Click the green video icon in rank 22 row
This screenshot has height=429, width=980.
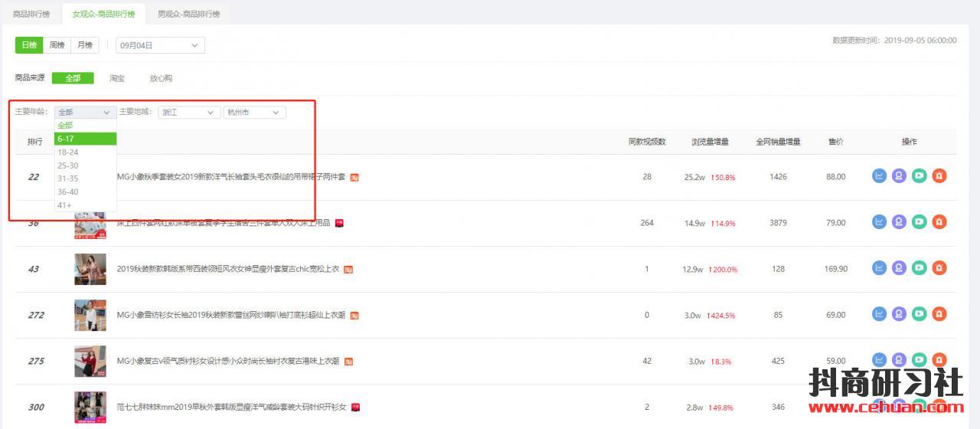(919, 176)
